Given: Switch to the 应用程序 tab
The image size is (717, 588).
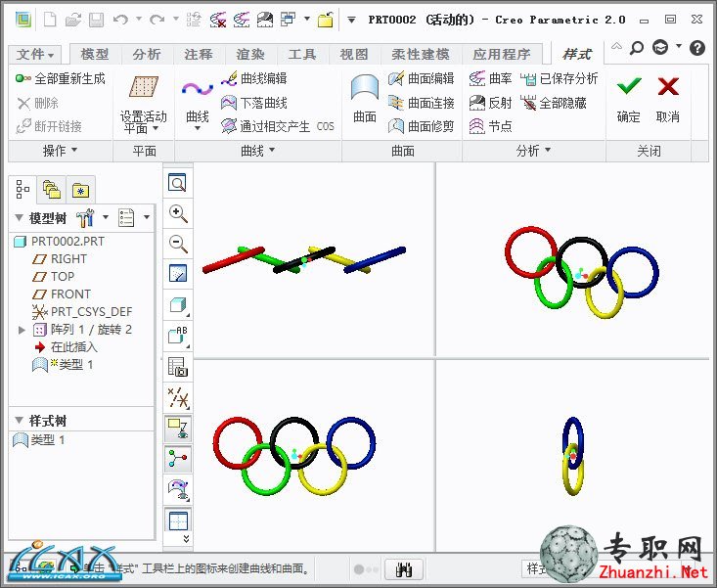Looking at the screenshot, I should 502,55.
